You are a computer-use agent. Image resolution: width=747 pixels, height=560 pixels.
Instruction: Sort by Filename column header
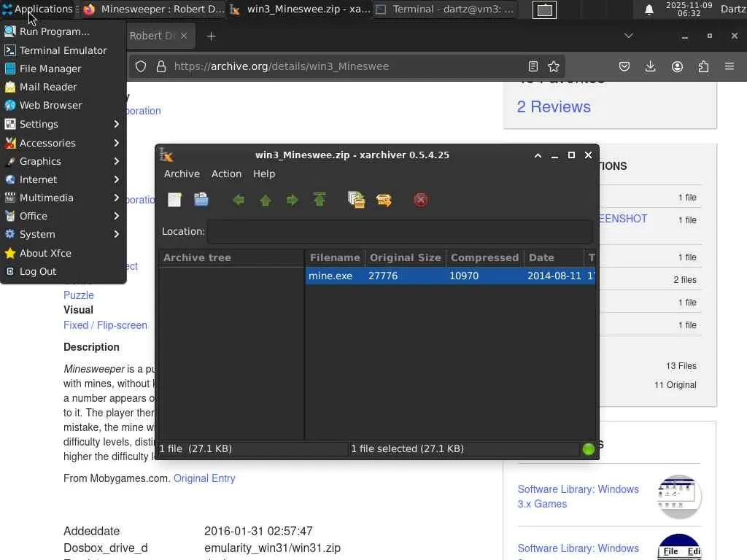point(335,257)
